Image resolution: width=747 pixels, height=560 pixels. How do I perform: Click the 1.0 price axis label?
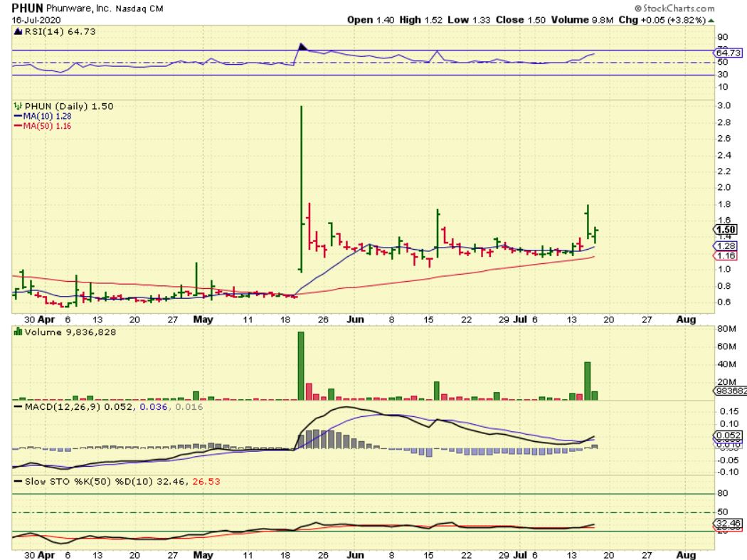point(724,269)
